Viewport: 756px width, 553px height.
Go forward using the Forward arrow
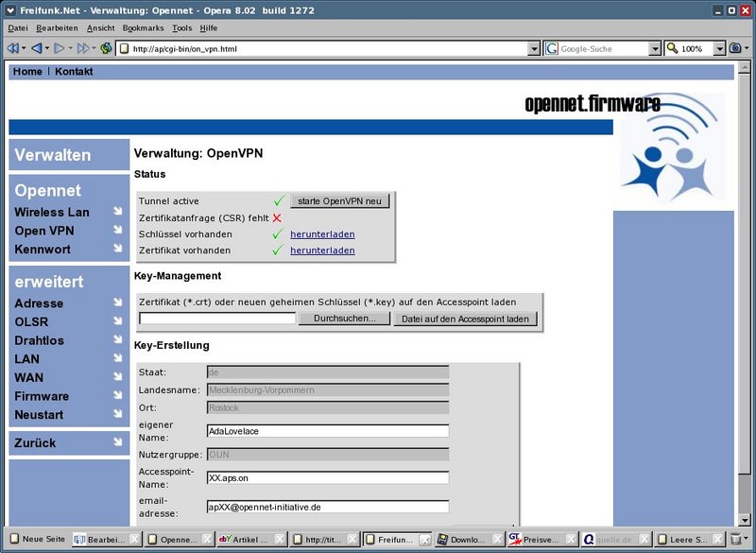pos(60,48)
